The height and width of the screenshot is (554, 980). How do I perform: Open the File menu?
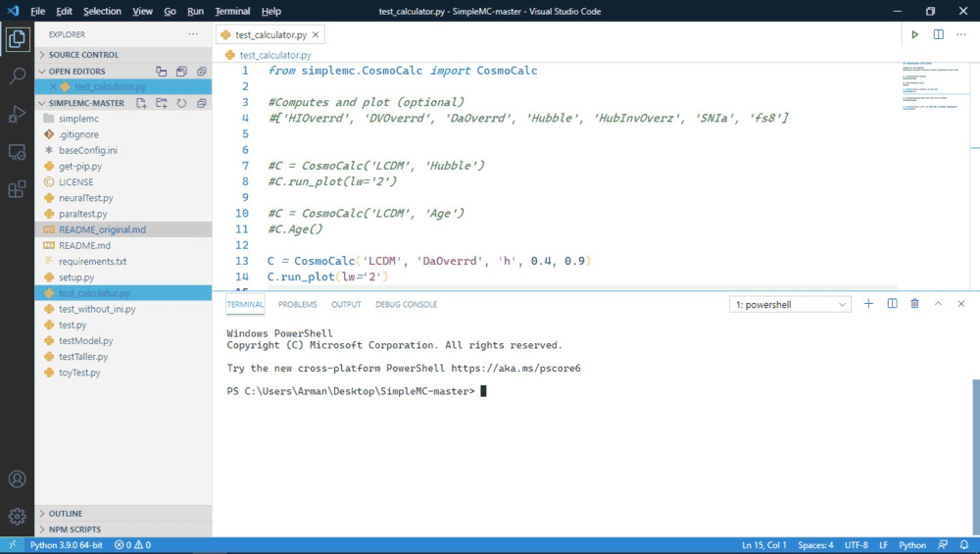[37, 11]
